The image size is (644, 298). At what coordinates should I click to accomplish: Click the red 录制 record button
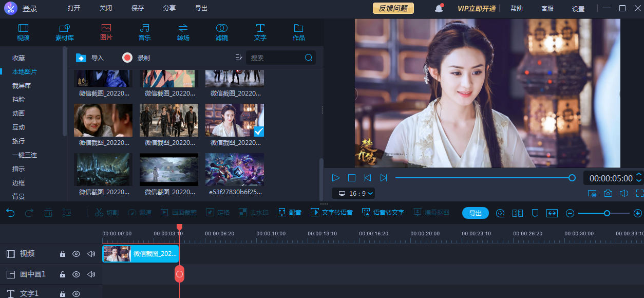127,58
